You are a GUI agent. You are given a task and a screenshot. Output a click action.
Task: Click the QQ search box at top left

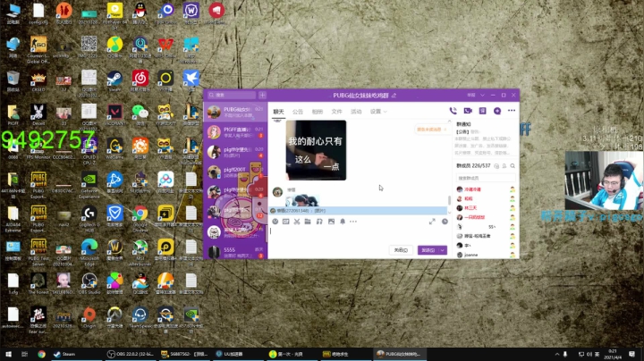232,96
